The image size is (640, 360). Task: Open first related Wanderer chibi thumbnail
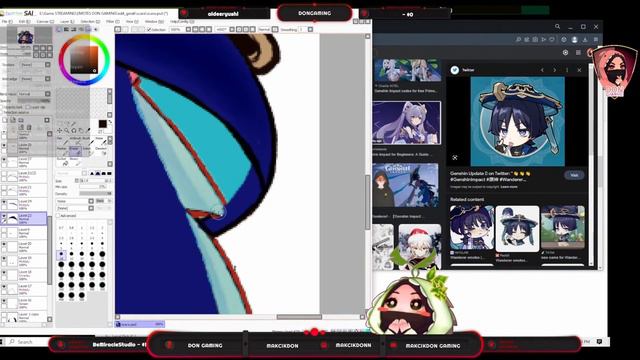pyautogui.click(x=472, y=228)
